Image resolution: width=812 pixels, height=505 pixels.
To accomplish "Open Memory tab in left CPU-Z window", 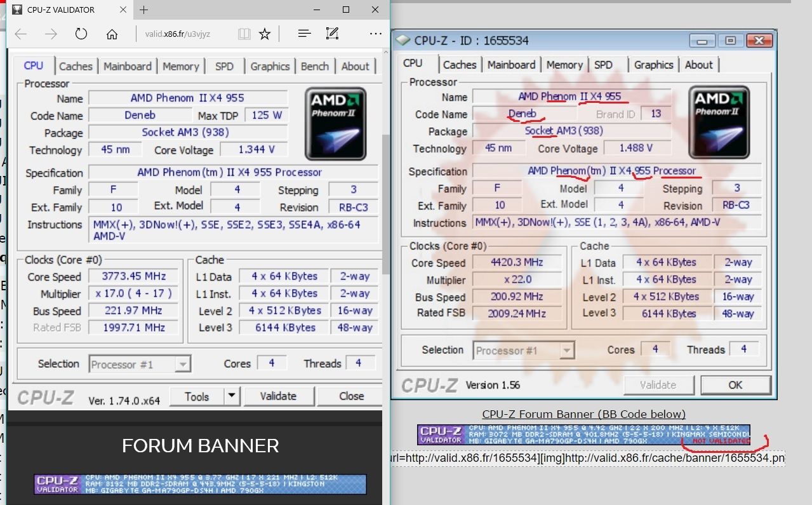I will pos(181,66).
